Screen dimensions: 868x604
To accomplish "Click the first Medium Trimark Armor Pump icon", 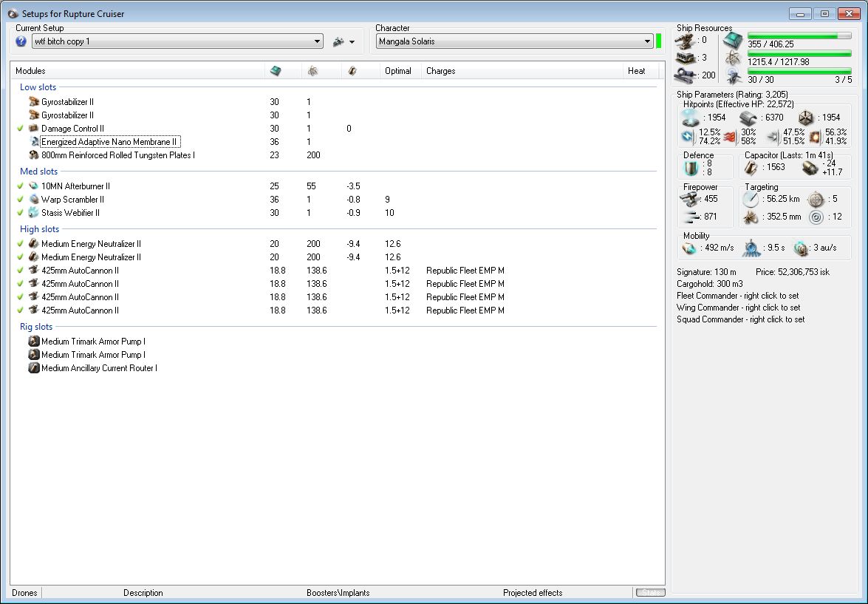I will coord(33,342).
